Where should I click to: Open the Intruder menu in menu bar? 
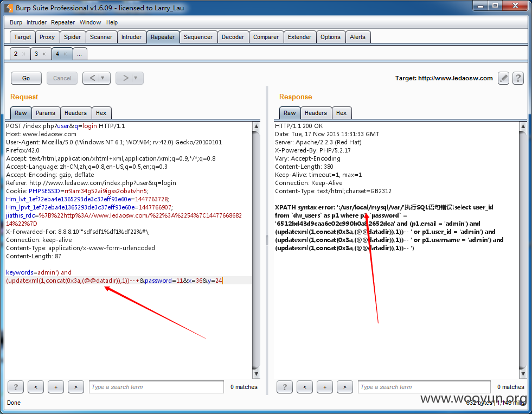(x=36, y=22)
